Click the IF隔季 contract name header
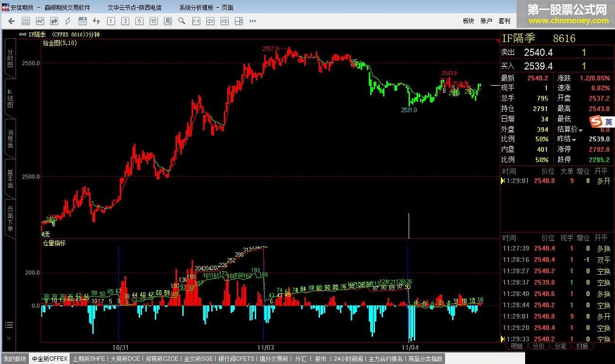Image resolution: width=615 pixels, height=364 pixels. 519,38
